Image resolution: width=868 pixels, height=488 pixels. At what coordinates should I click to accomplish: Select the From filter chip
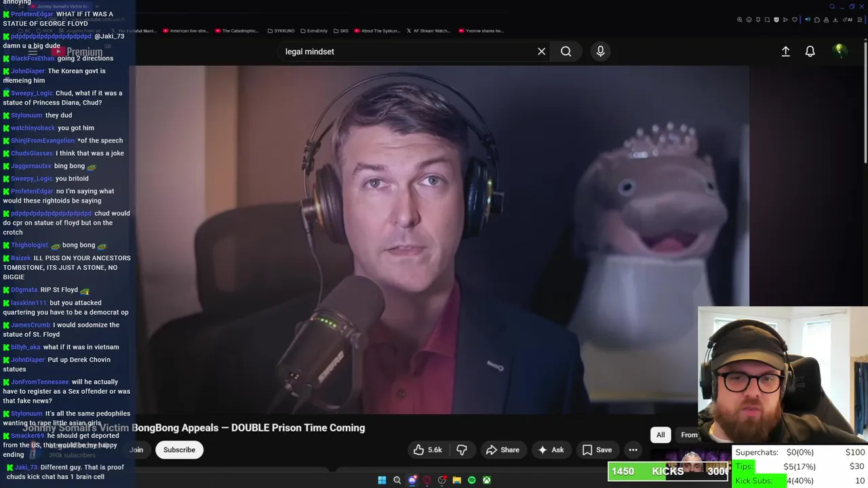(688, 435)
